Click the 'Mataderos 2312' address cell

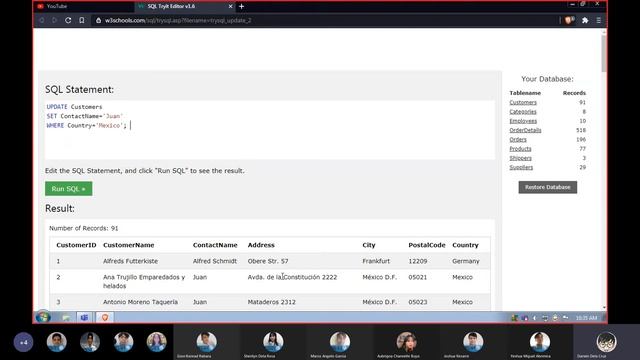pos(271,302)
